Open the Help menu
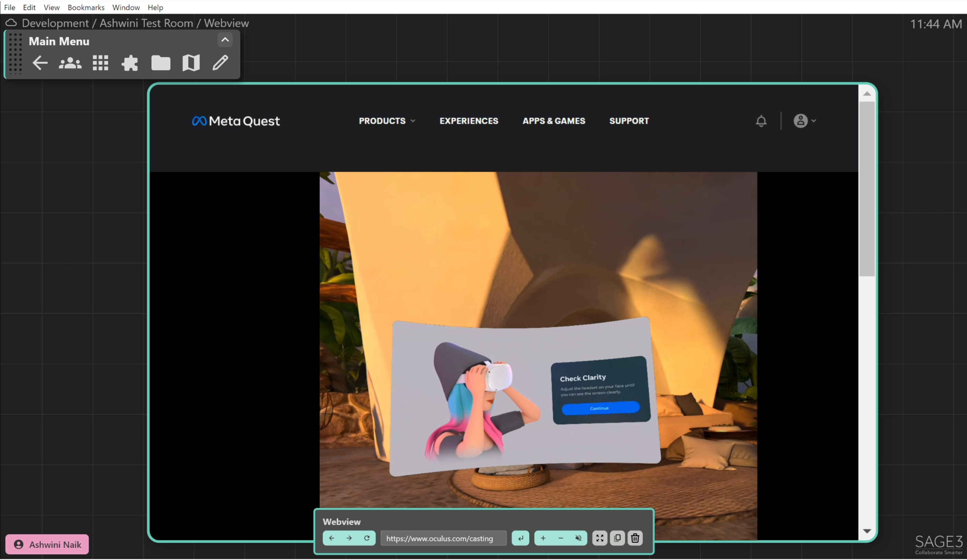 click(155, 7)
